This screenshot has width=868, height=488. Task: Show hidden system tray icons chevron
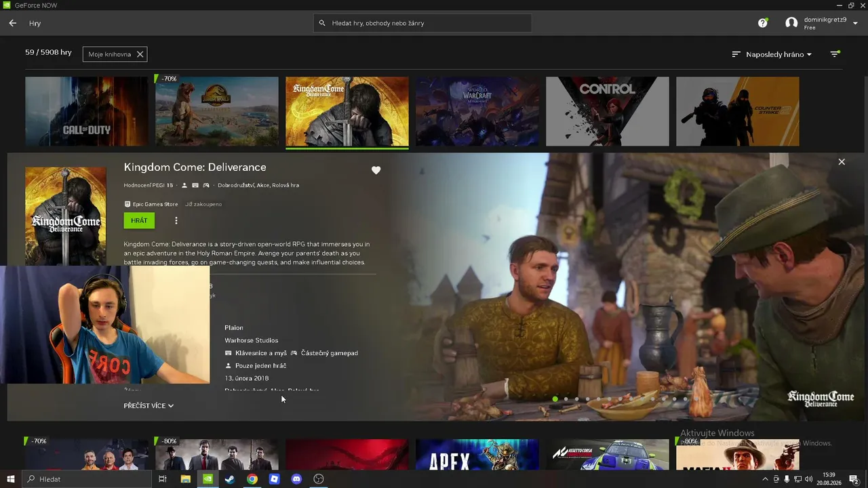[766, 479]
